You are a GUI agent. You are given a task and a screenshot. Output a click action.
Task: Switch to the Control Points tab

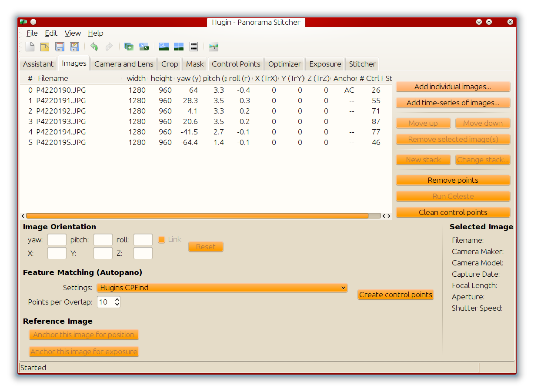click(236, 64)
